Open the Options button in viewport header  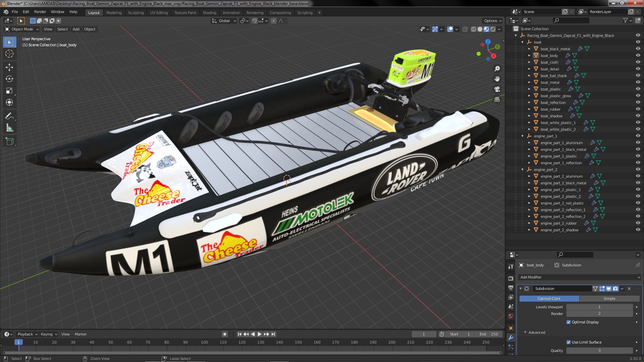point(492,21)
